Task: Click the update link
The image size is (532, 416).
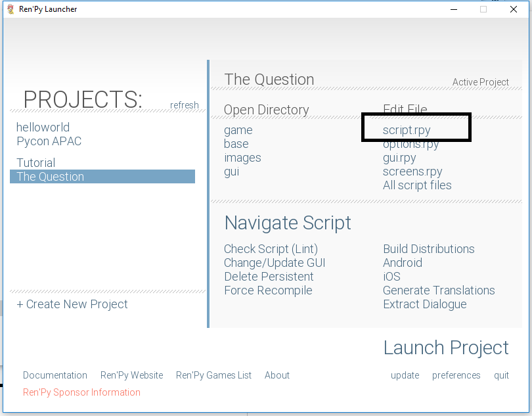Action: 405,376
